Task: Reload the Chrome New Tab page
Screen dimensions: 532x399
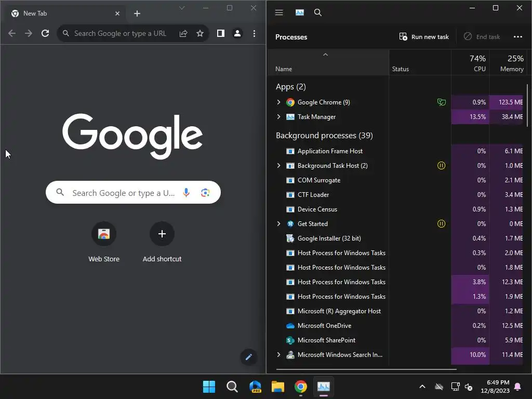Action: pos(45,33)
